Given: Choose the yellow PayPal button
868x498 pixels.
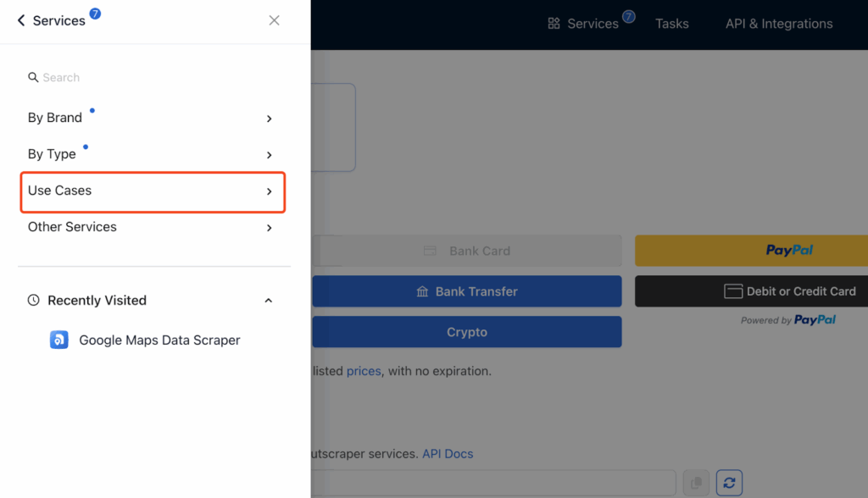Looking at the screenshot, I should (x=751, y=251).
